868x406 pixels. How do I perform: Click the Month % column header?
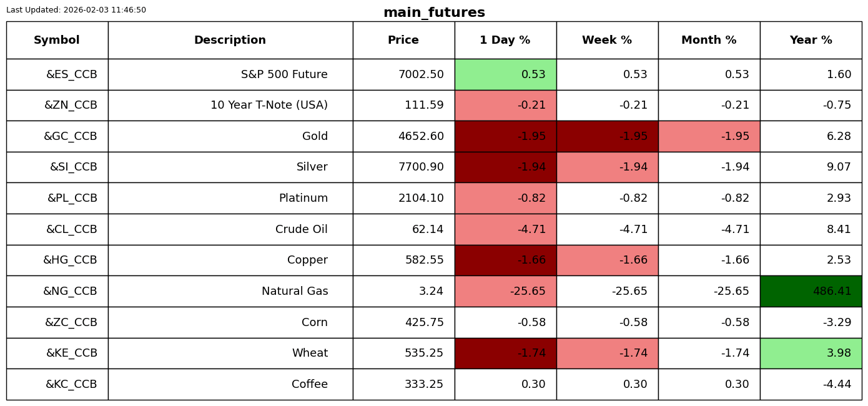coord(709,40)
